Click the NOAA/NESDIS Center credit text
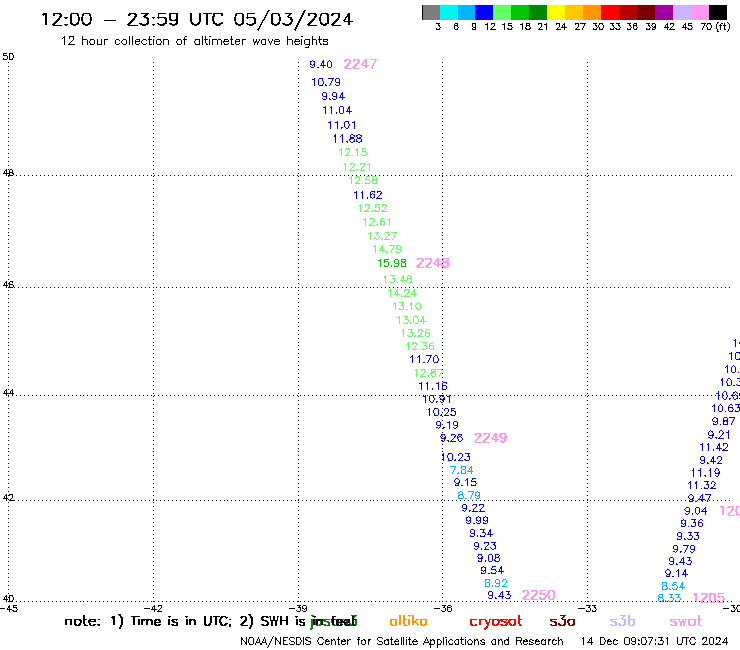Image resolution: width=740 pixels, height=650 pixels. (402, 642)
